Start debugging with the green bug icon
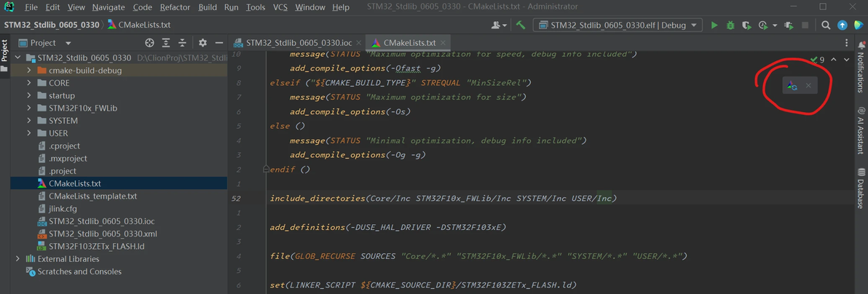Screen dimensions: 868x294 click(730, 25)
